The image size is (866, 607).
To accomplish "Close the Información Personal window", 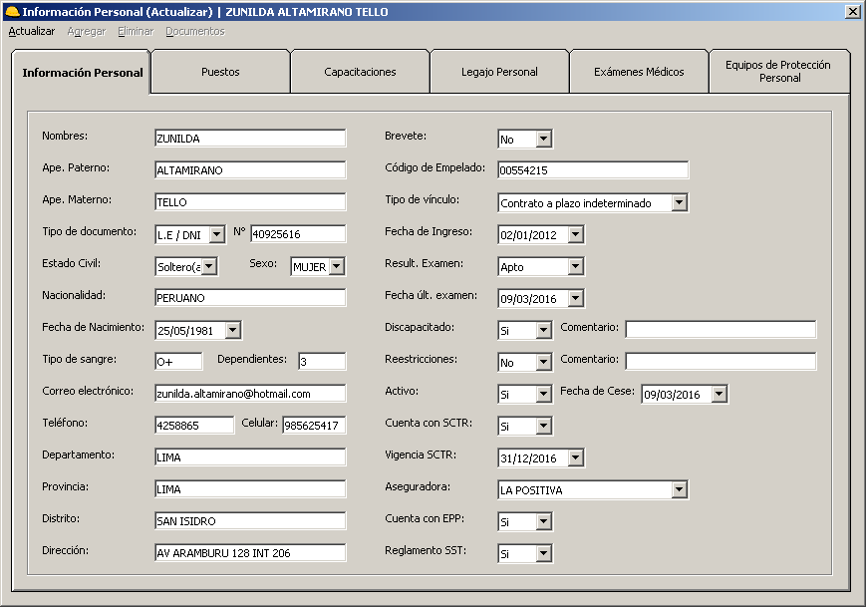I will click(x=851, y=12).
